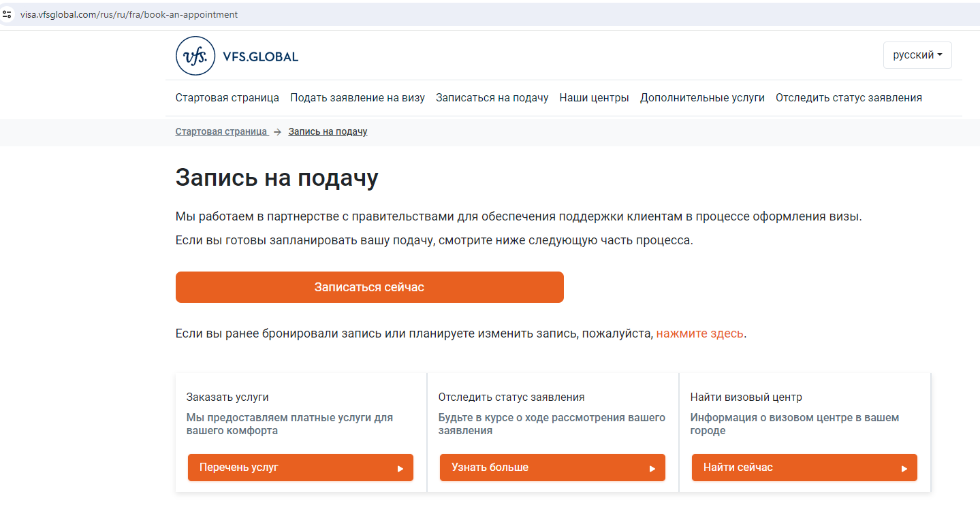Go to Подать заявление на визу menu item
This screenshot has width=980, height=524.
click(357, 97)
